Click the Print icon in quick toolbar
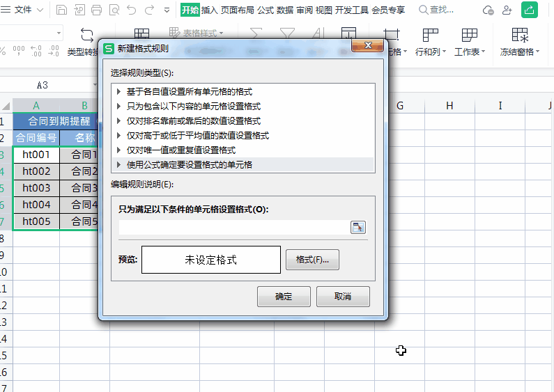Screen dimensions: 554x392 point(96,10)
